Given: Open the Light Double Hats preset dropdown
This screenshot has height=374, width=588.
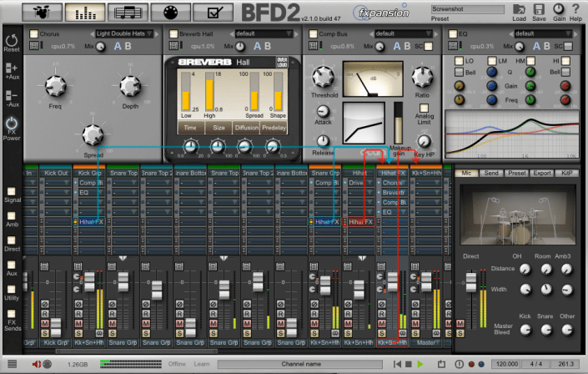Looking at the screenshot, I should coord(125,34).
